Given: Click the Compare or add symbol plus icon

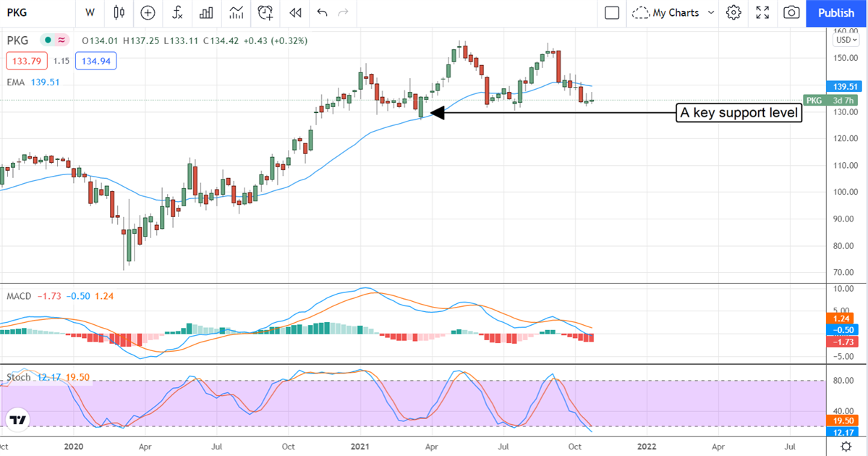Looking at the screenshot, I should pyautogui.click(x=148, y=12).
